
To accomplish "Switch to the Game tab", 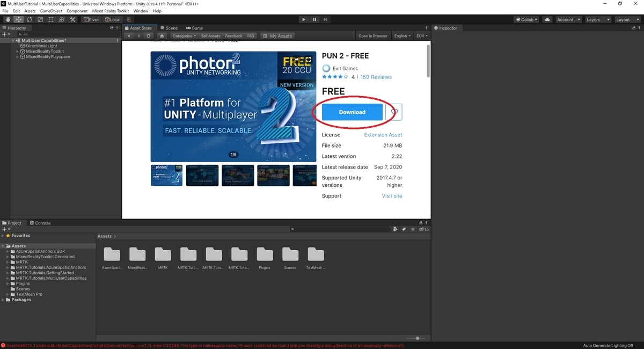I will 195,28.
